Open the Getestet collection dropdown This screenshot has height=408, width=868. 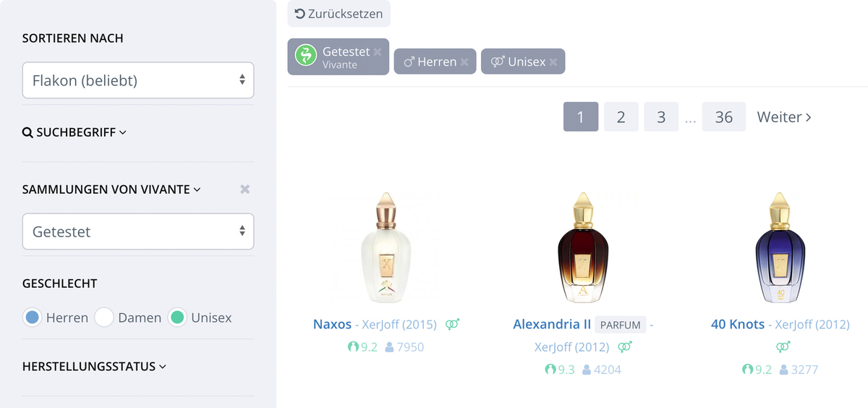(x=138, y=231)
